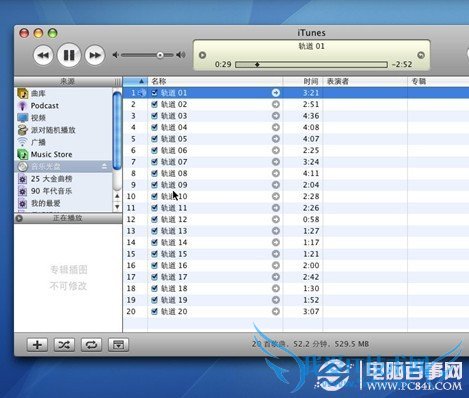Image resolution: width=469 pixels, height=398 pixels.
Task: Click the -2:52 remaining time display
Action: pyautogui.click(x=402, y=64)
